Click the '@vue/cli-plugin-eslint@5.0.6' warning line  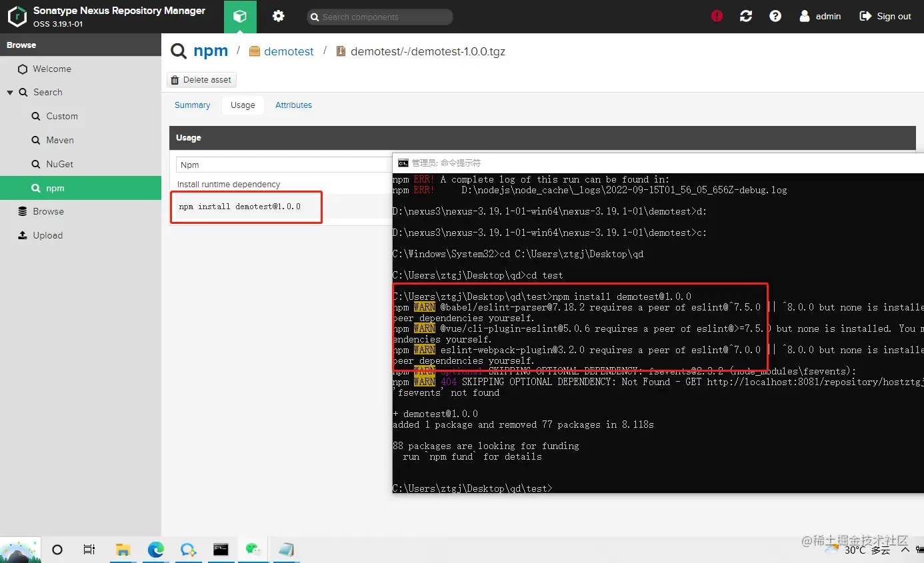click(658, 328)
